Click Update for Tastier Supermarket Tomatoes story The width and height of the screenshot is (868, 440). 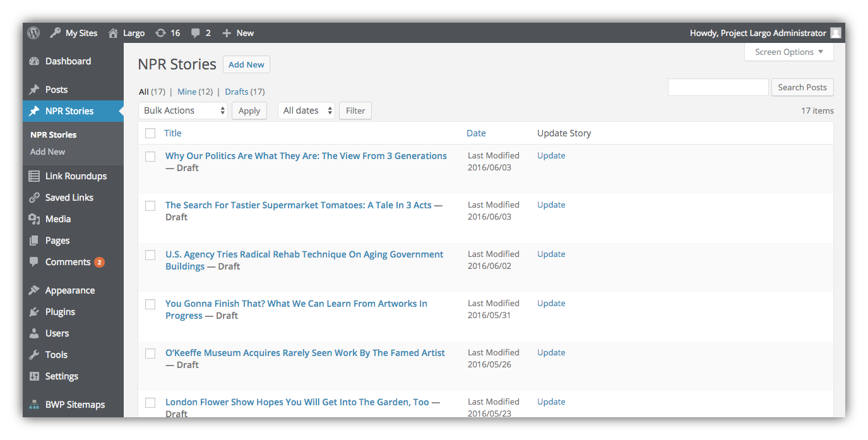click(x=551, y=205)
